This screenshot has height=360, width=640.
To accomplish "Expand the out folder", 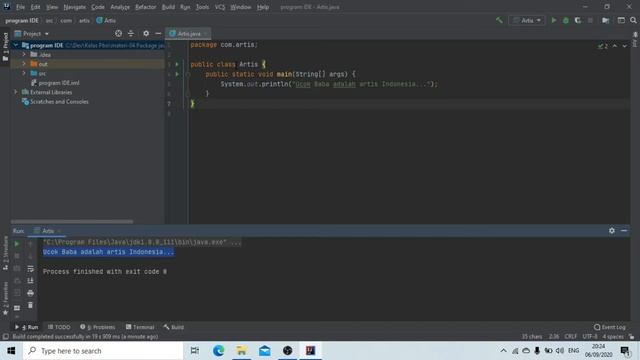I will [24, 64].
